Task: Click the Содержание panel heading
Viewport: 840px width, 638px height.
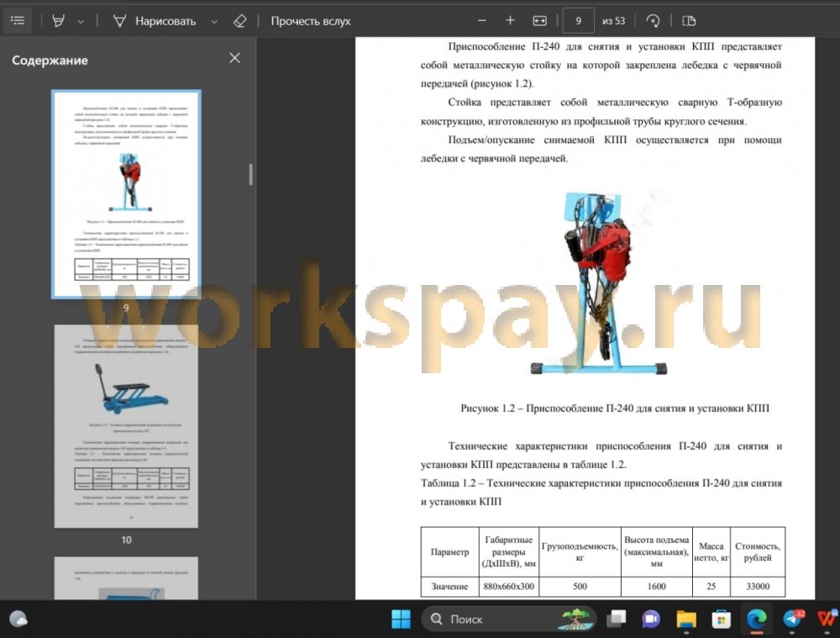Action: [50, 60]
